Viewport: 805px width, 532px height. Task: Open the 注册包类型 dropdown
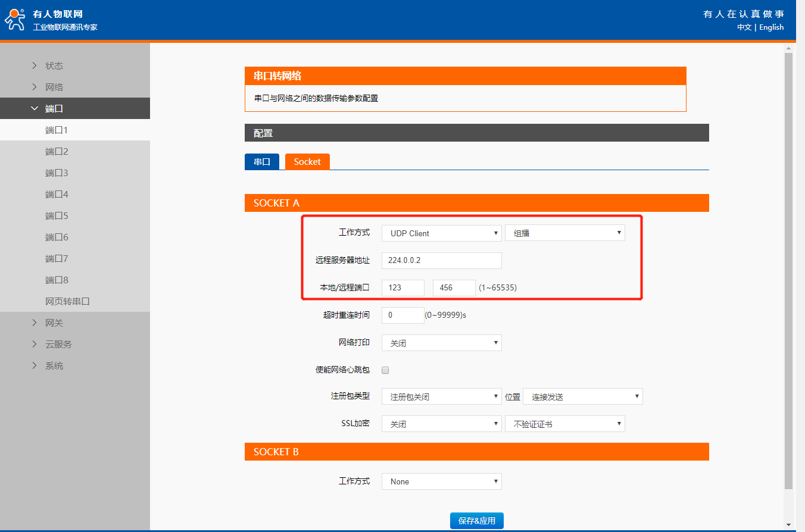[441, 396]
